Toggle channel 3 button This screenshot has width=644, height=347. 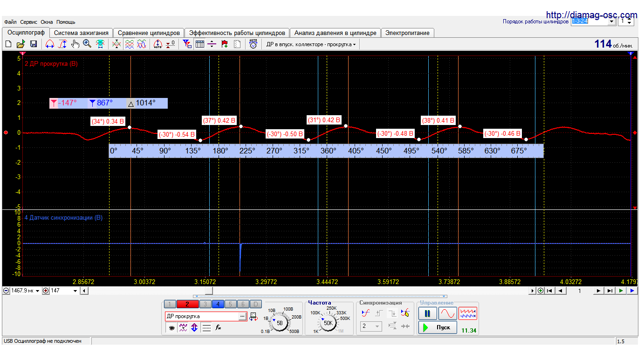point(205,305)
